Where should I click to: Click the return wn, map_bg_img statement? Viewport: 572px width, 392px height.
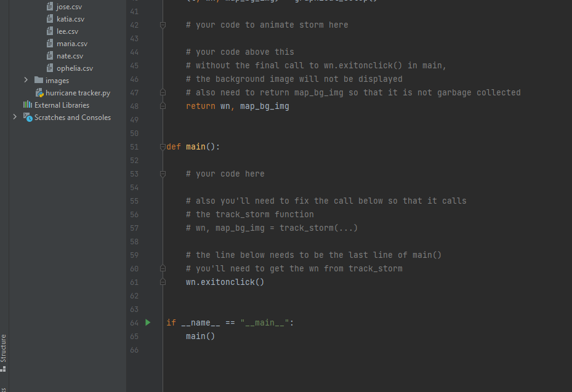coord(238,106)
